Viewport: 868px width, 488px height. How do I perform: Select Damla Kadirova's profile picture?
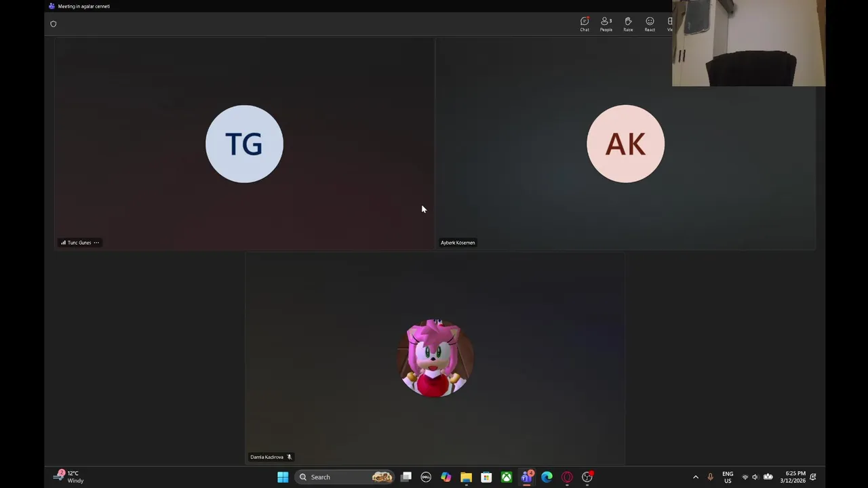pyautogui.click(x=435, y=358)
